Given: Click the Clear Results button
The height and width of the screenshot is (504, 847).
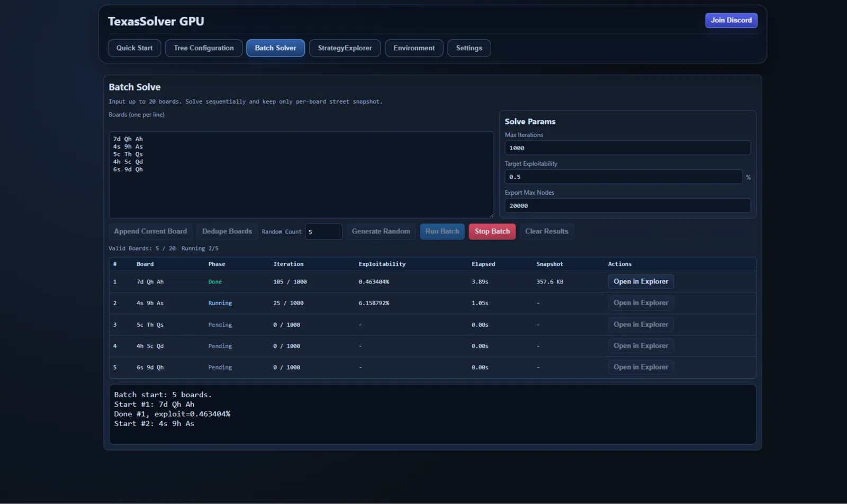Looking at the screenshot, I should (546, 232).
